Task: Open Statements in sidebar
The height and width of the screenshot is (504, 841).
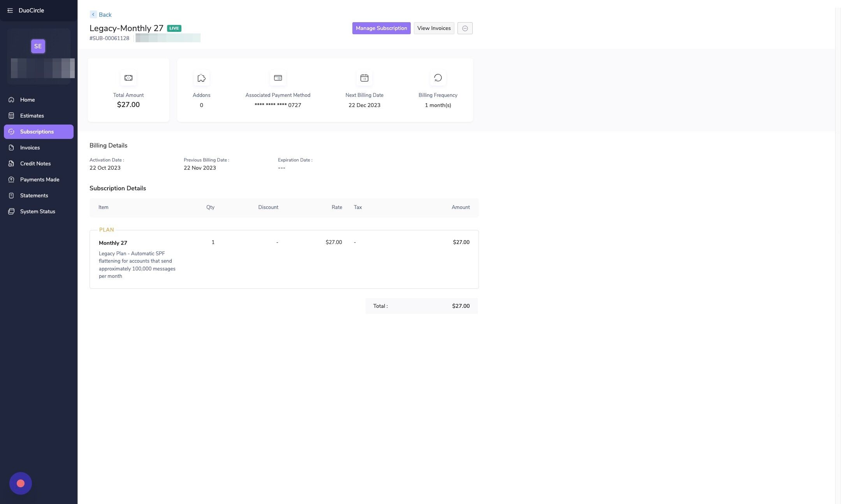Action: pyautogui.click(x=34, y=195)
